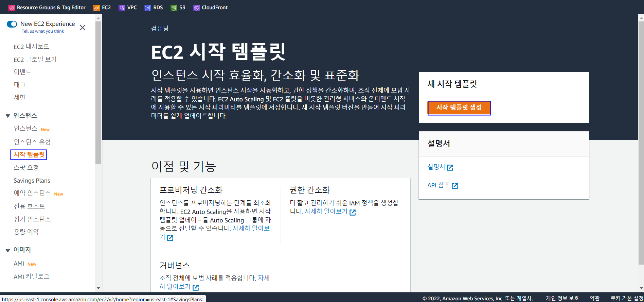644x302 pixels.
Task: Click the 컴퓨팅 breadcrumb text
Action: (x=160, y=28)
